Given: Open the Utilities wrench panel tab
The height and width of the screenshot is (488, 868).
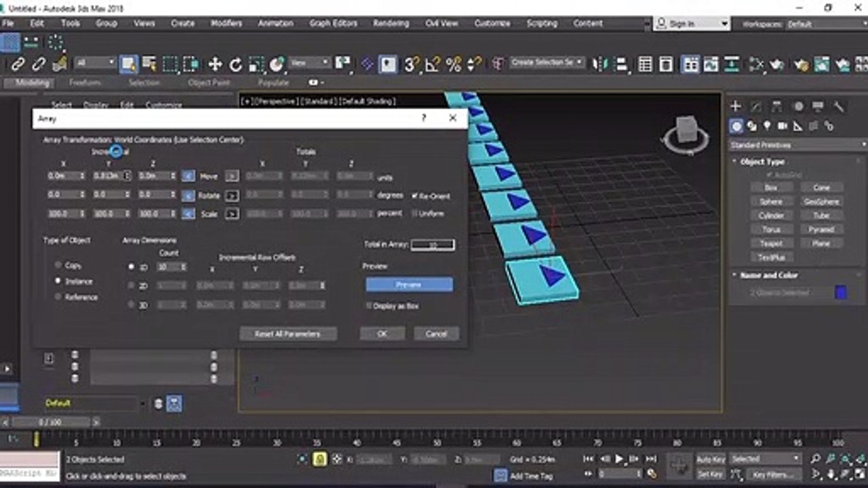Looking at the screenshot, I should pyautogui.click(x=839, y=106).
